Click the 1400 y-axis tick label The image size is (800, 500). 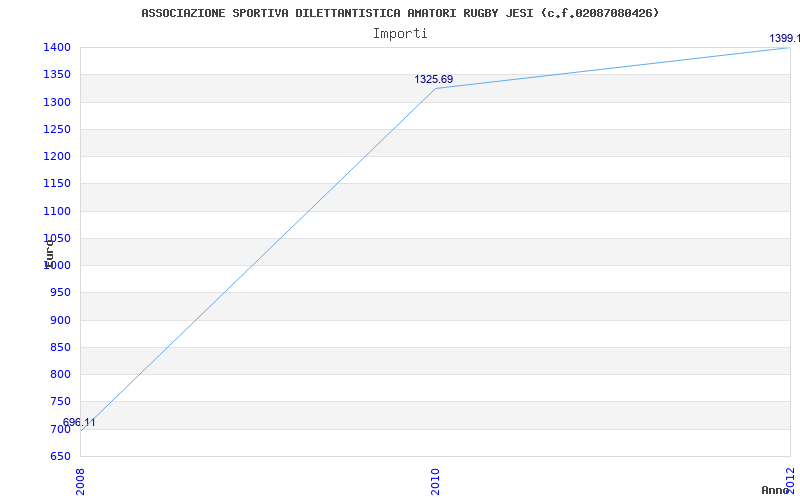click(57, 47)
